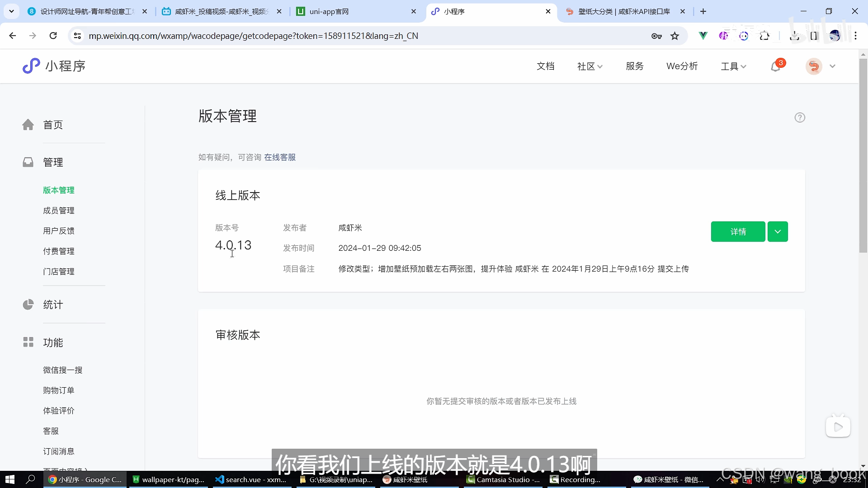Open 微信搜一搜 in the sidebar
This screenshot has height=488, width=868.
[63, 370]
